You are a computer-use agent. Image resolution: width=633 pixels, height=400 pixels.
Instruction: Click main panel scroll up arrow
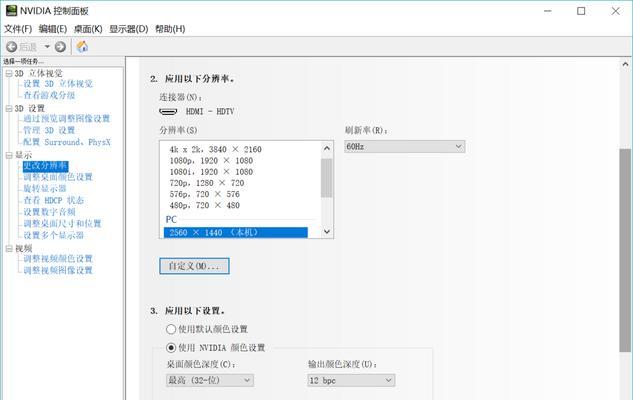click(625, 64)
